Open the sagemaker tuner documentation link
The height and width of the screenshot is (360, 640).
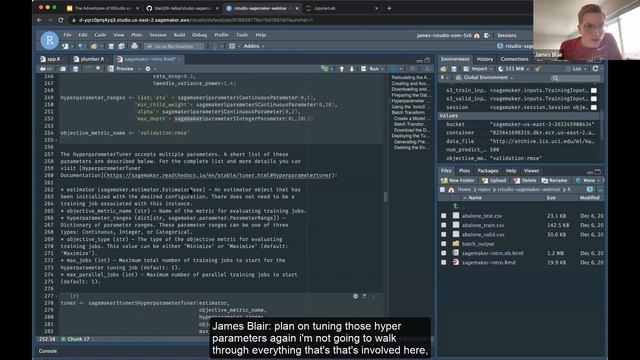pos(219,176)
